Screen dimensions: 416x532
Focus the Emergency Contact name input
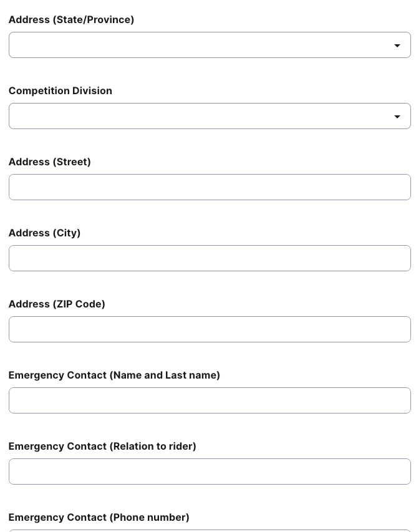210,400
